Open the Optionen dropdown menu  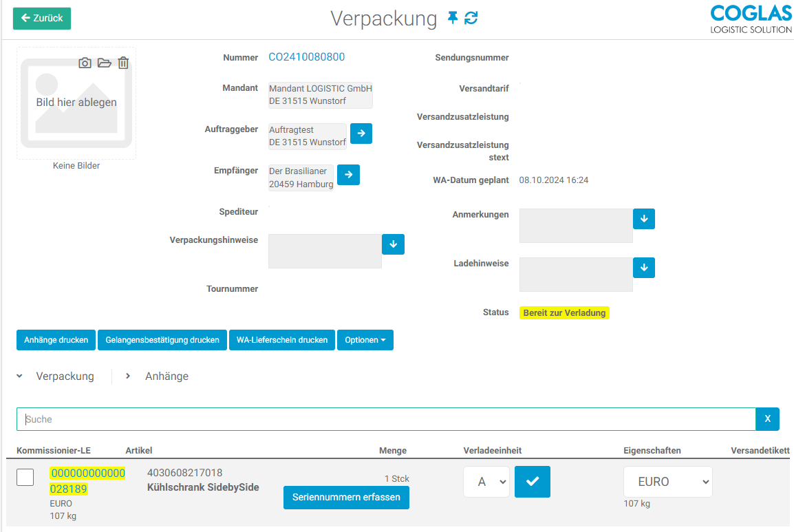[x=365, y=340]
